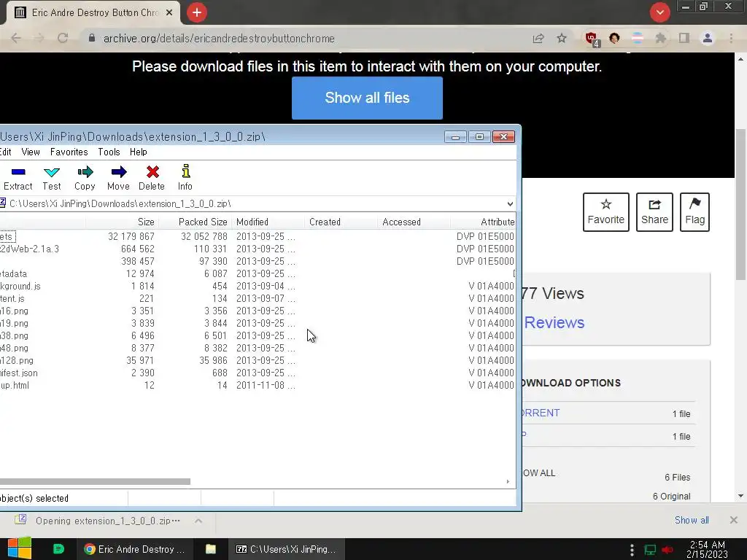Run the Test archive tool
Screen dimensions: 747x560
(52, 178)
